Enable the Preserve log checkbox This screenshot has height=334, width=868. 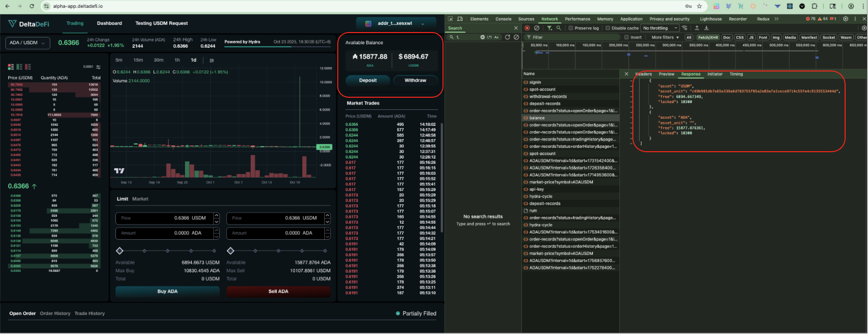pyautogui.click(x=571, y=28)
